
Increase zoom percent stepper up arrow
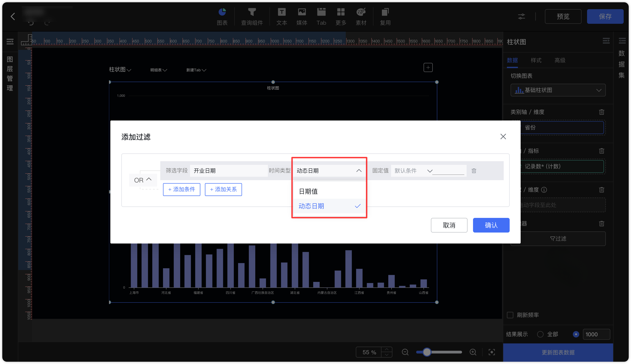click(x=386, y=349)
